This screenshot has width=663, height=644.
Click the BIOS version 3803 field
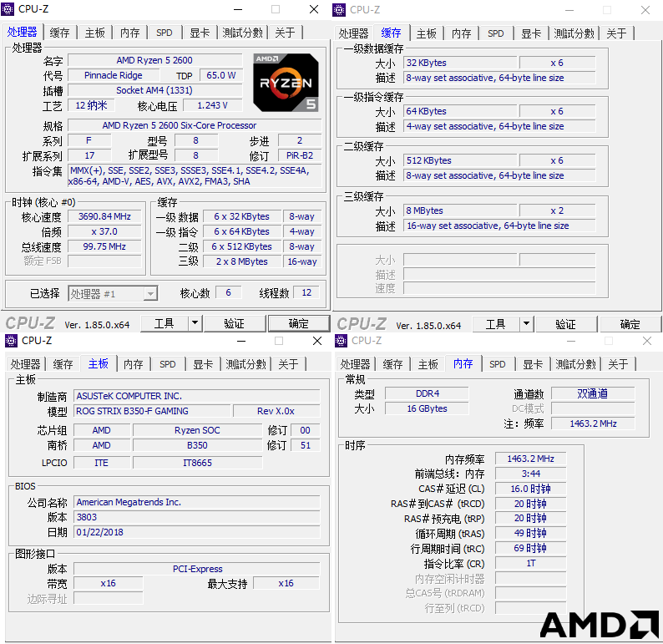tap(197, 517)
